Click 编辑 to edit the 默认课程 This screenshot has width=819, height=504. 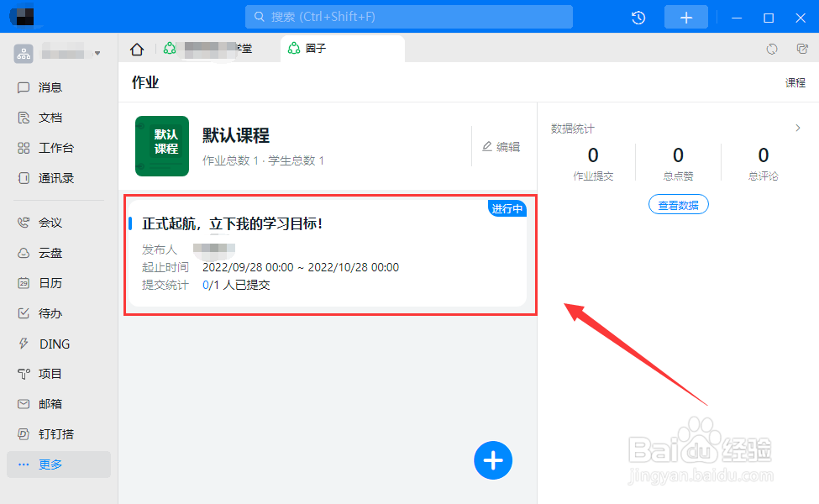pos(502,146)
